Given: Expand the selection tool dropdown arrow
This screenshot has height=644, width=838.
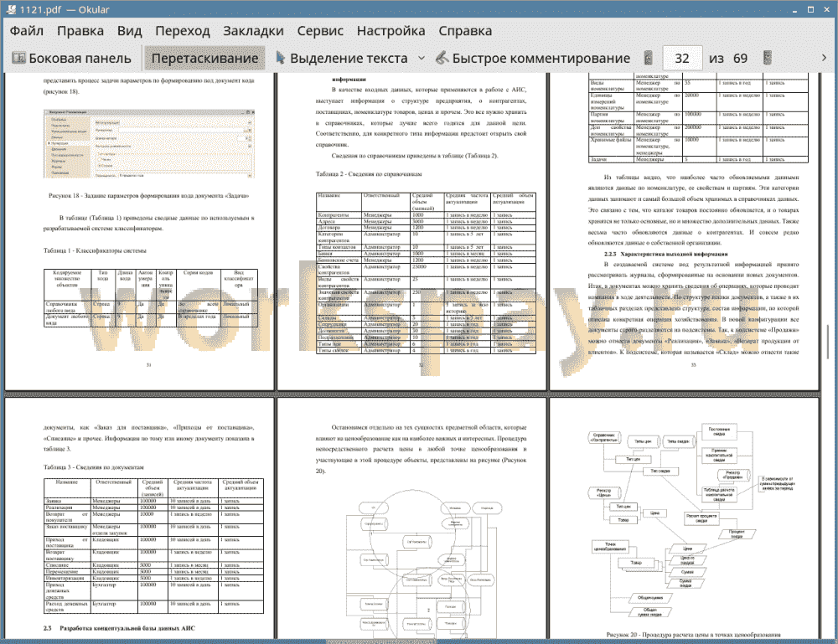Looking at the screenshot, I should pos(422,59).
